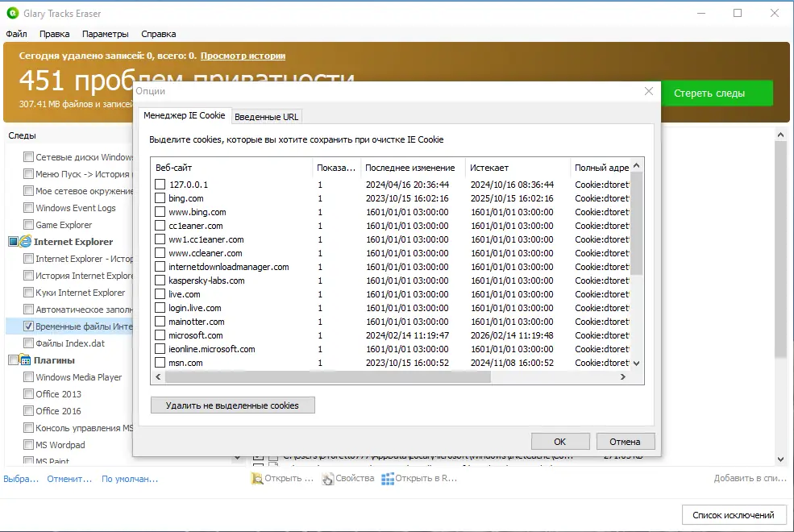Select the mainotter.com row
The width and height of the screenshot is (794, 532).
(x=390, y=322)
